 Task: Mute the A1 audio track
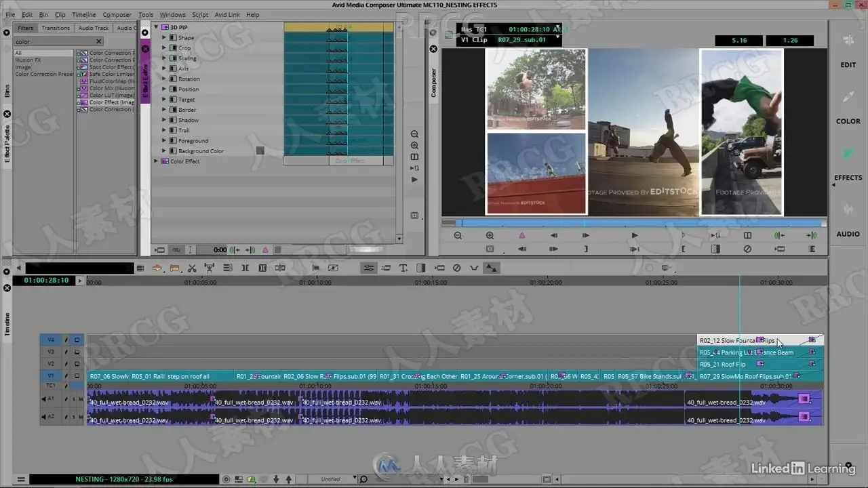tap(81, 399)
